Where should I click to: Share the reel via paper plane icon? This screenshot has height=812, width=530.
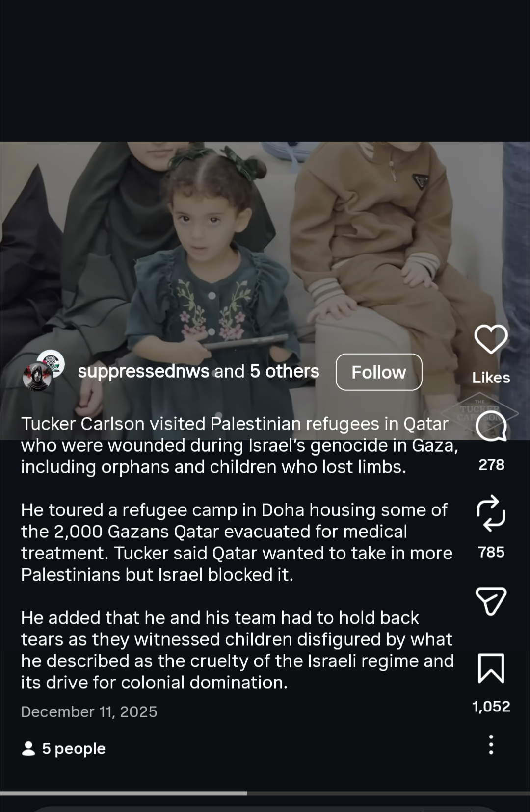click(x=491, y=601)
